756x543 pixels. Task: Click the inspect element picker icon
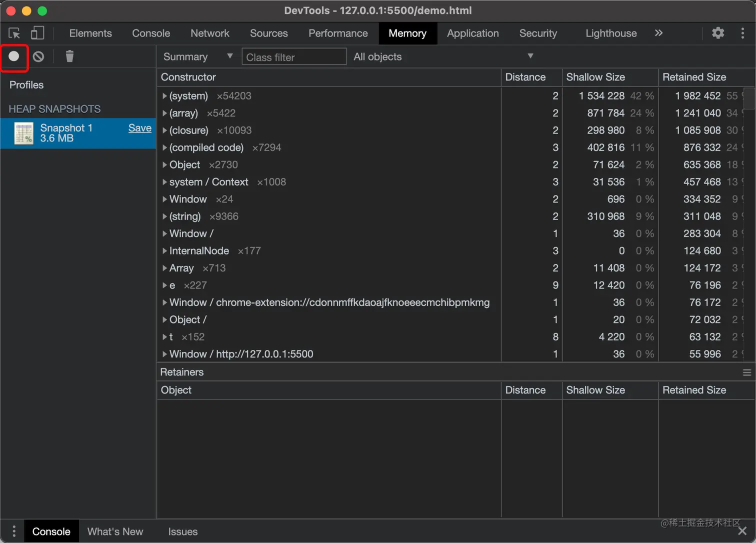[x=14, y=33]
